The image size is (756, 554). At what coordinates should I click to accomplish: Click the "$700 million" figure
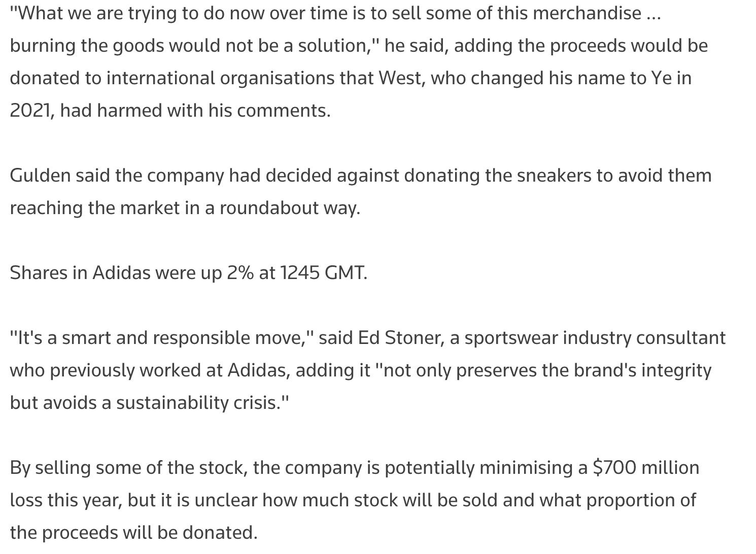(646, 467)
